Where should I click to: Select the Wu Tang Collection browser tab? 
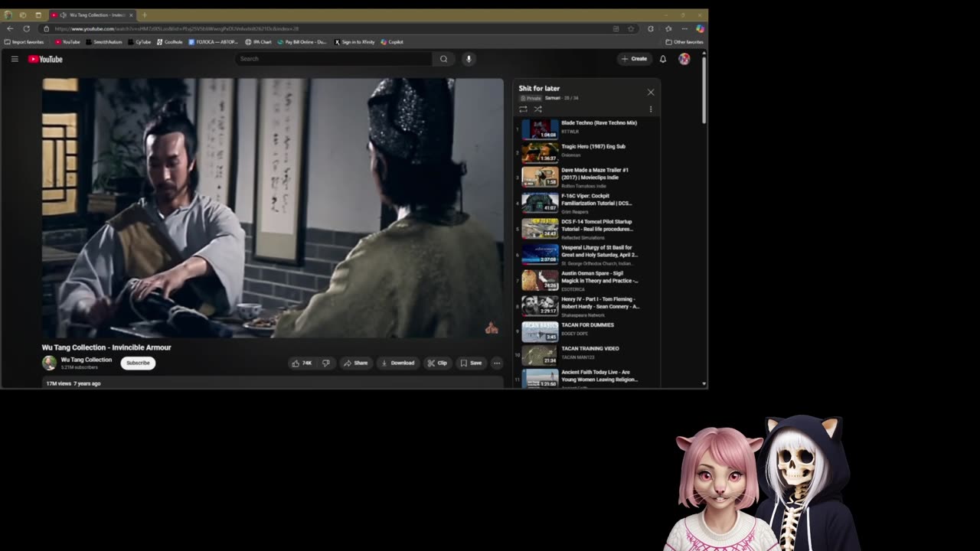point(93,15)
